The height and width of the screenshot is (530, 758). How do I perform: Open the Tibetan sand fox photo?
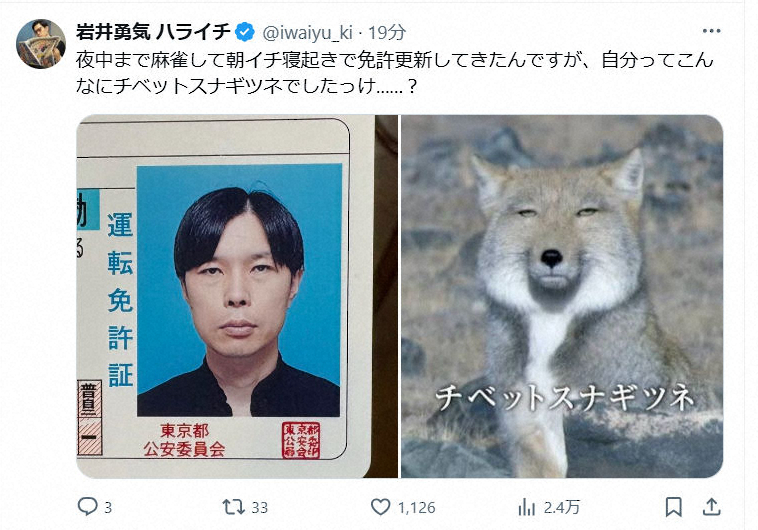point(562,296)
